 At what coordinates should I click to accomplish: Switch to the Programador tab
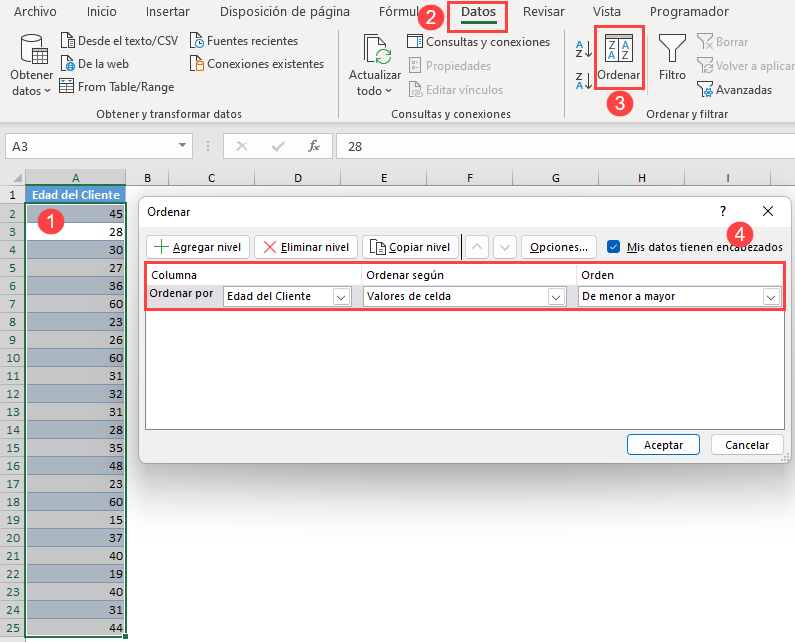coord(689,12)
